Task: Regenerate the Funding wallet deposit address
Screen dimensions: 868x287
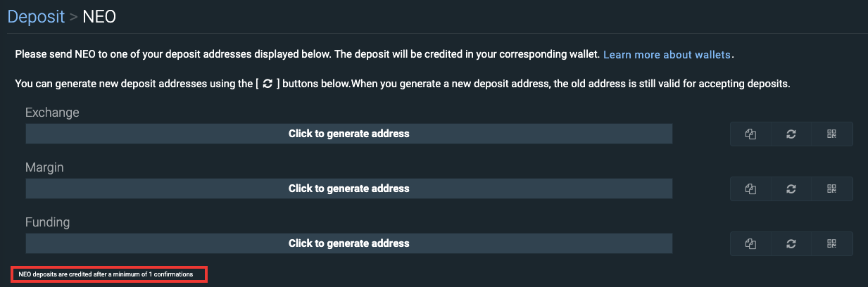Action: [x=791, y=243]
